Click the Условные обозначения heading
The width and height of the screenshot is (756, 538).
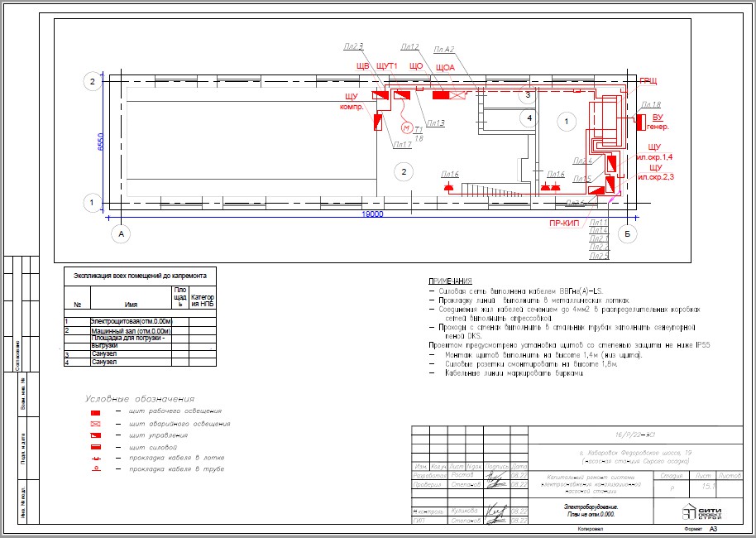click(x=140, y=399)
